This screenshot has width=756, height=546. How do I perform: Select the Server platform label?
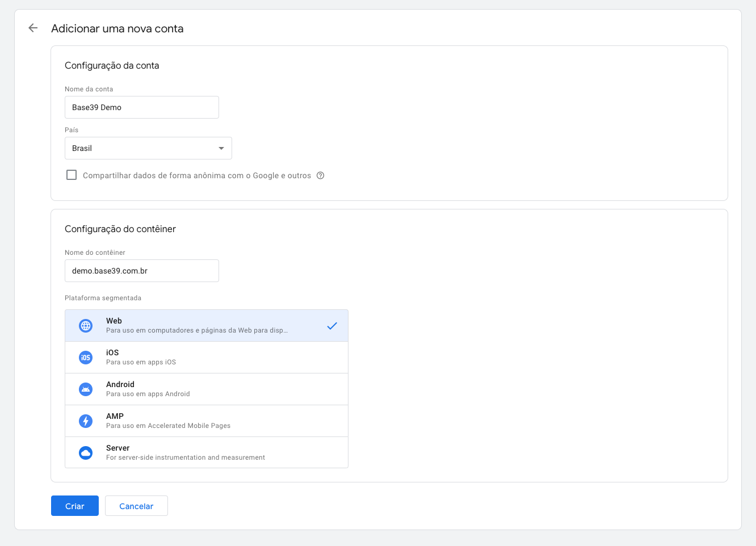[117, 448]
